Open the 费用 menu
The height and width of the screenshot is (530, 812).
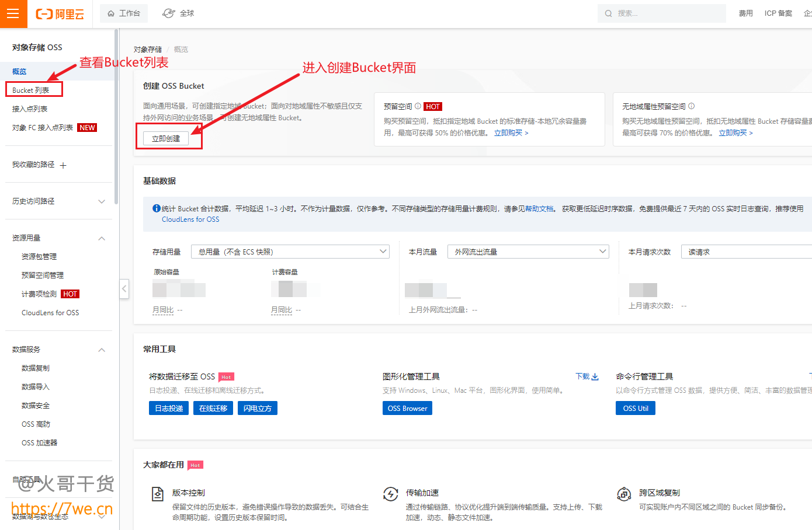tap(745, 13)
